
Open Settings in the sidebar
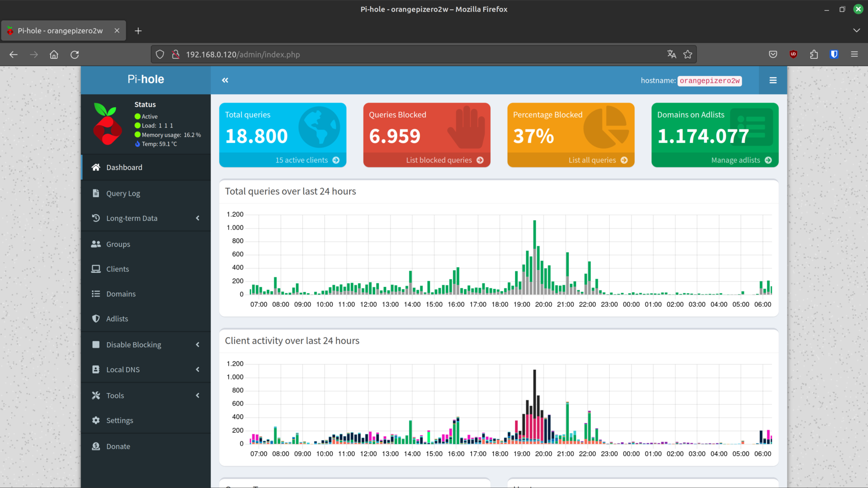[x=120, y=420]
